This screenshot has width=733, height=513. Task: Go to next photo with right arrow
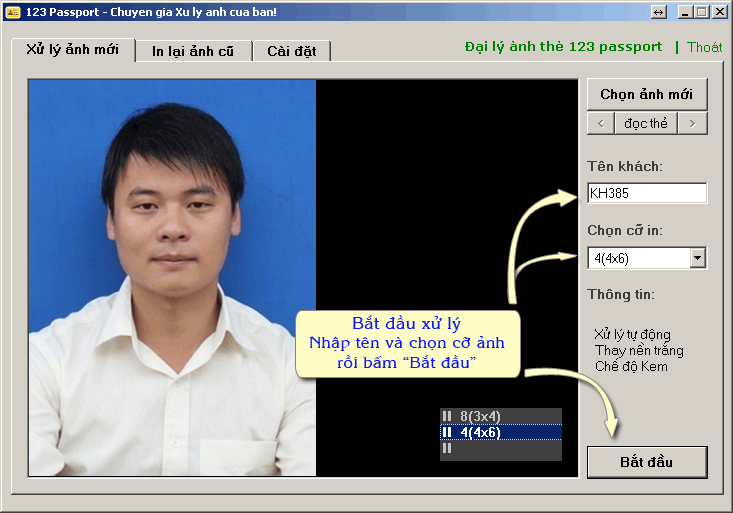tap(692, 123)
